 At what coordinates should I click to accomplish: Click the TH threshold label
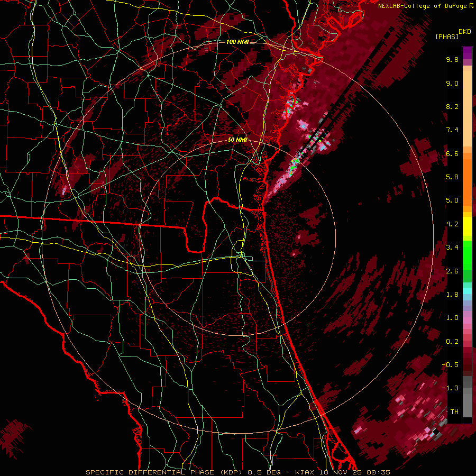[454, 412]
